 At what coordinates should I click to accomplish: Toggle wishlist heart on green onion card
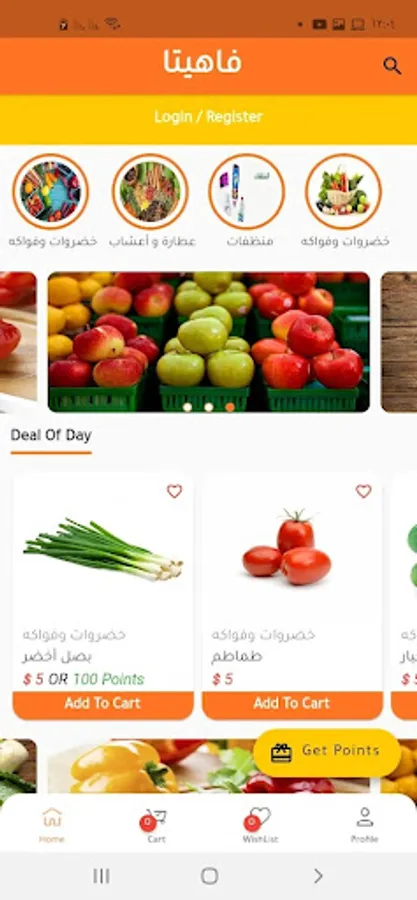[174, 491]
